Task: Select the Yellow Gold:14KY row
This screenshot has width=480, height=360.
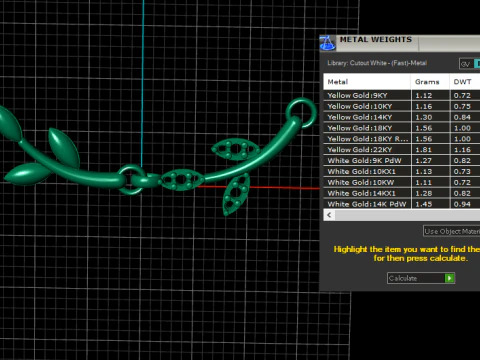Action: 402,117
